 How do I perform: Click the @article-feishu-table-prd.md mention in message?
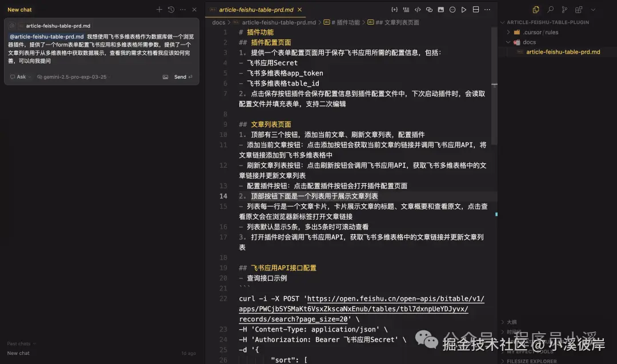[46, 37]
